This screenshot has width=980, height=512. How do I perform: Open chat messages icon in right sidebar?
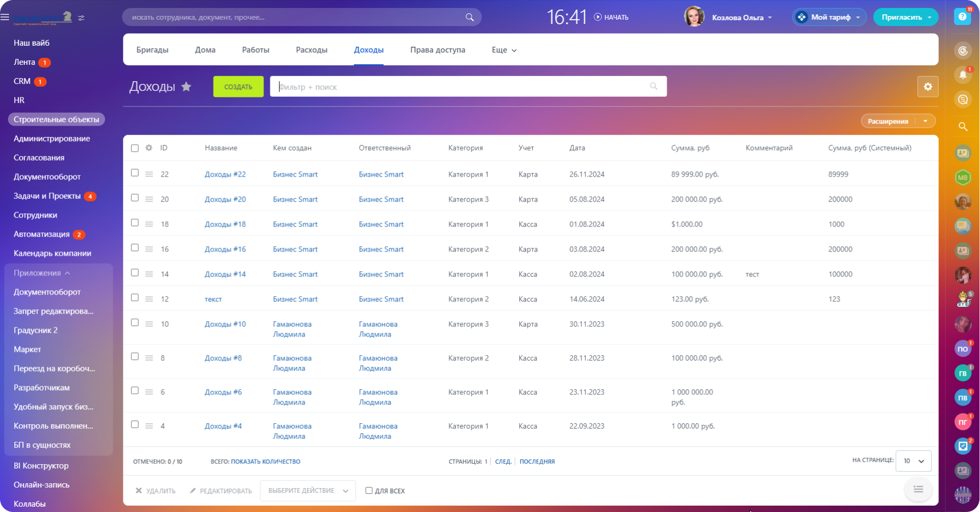click(x=963, y=99)
